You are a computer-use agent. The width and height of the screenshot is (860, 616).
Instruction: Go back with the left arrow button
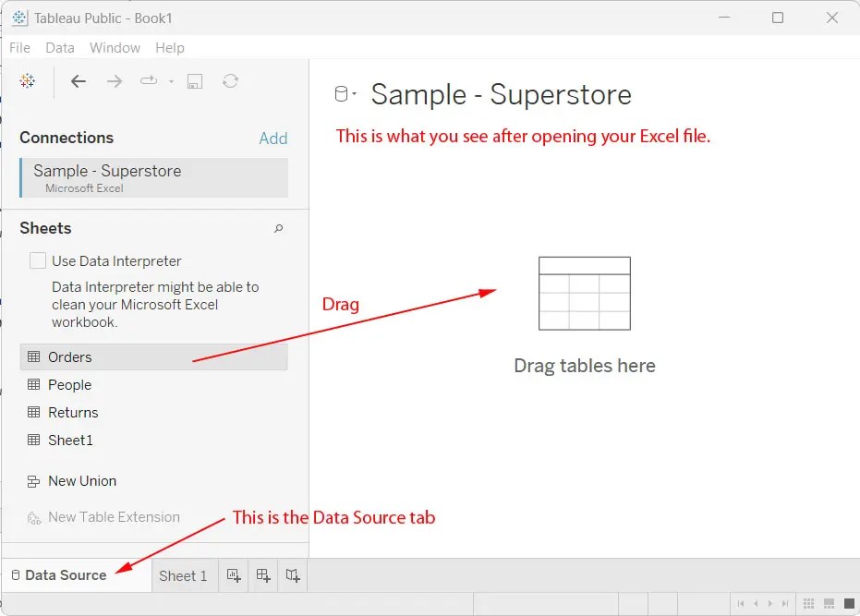(79, 81)
